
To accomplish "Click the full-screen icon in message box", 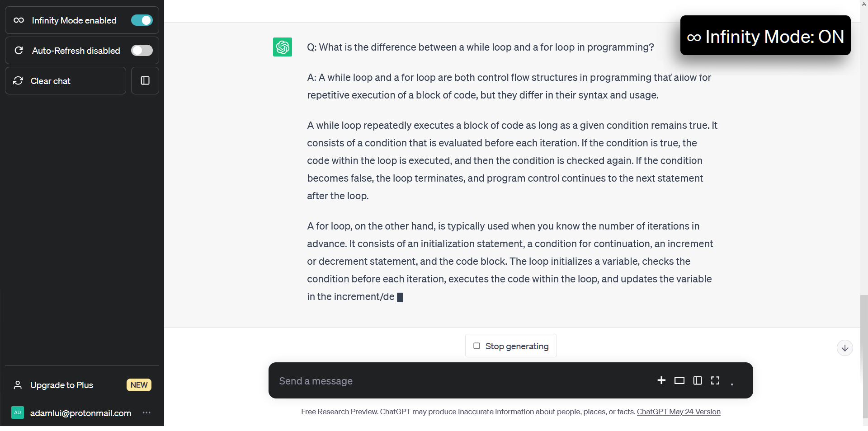I will 715,380.
